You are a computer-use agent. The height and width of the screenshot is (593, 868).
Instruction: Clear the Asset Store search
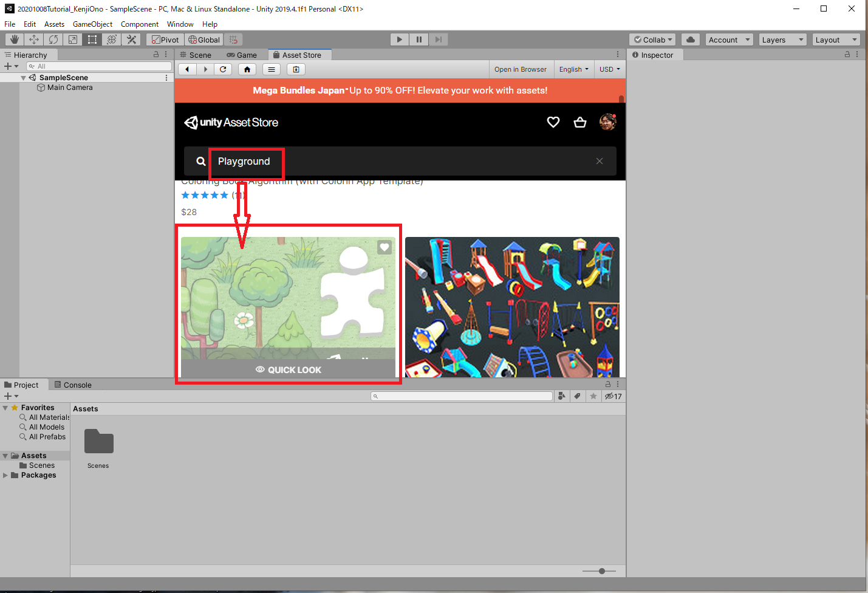click(x=600, y=161)
